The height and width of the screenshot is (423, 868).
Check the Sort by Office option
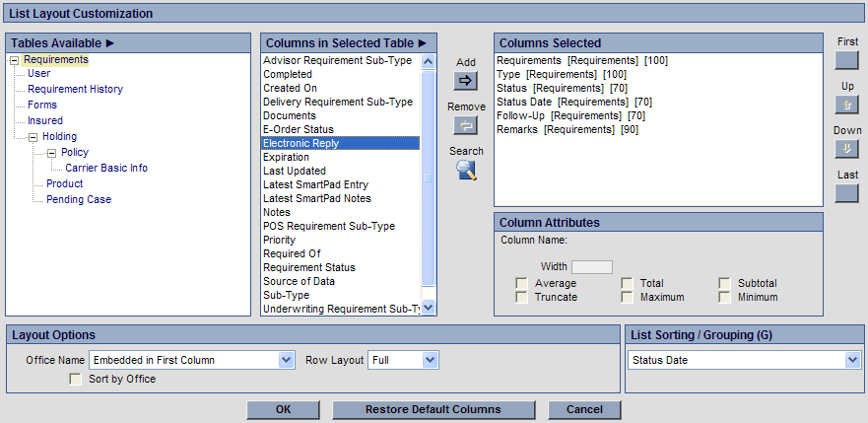(x=76, y=380)
